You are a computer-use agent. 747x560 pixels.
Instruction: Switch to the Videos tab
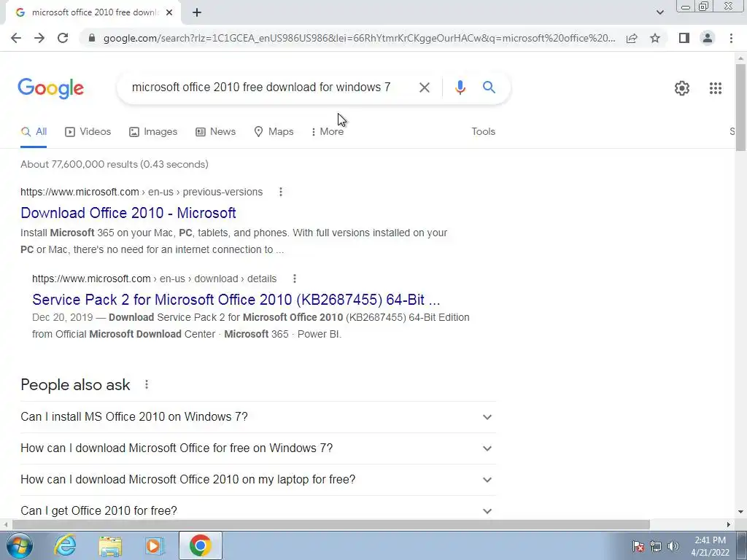[88, 131]
